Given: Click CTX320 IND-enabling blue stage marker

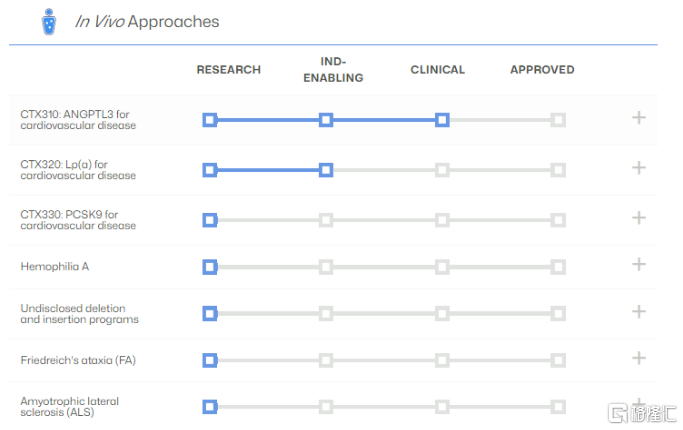Looking at the screenshot, I should [326, 170].
